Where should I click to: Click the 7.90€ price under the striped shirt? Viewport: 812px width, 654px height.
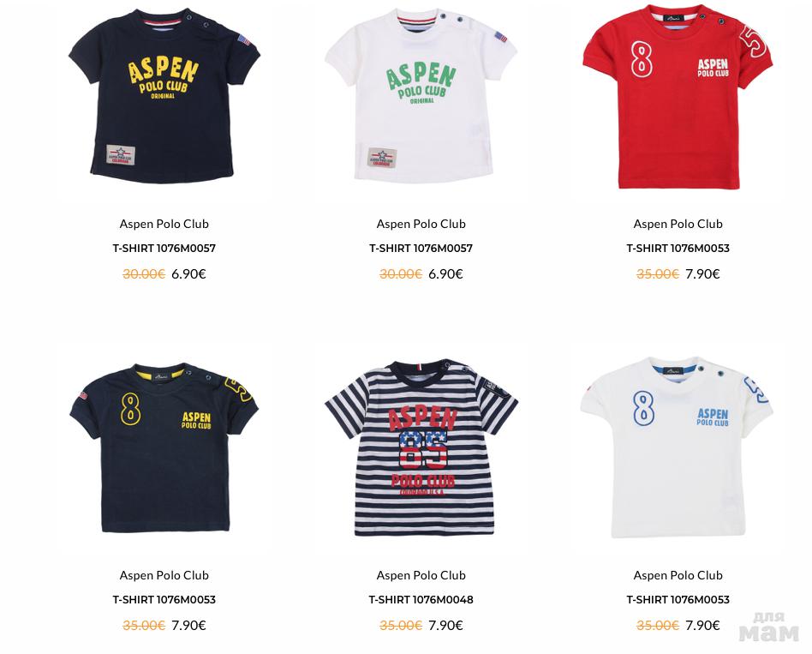(x=446, y=625)
